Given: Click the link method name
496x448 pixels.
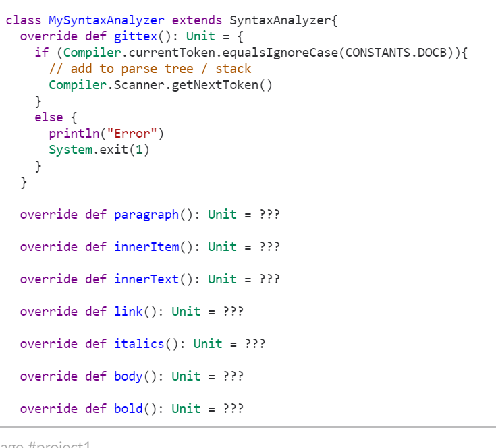Looking at the screenshot, I should coord(128,312).
